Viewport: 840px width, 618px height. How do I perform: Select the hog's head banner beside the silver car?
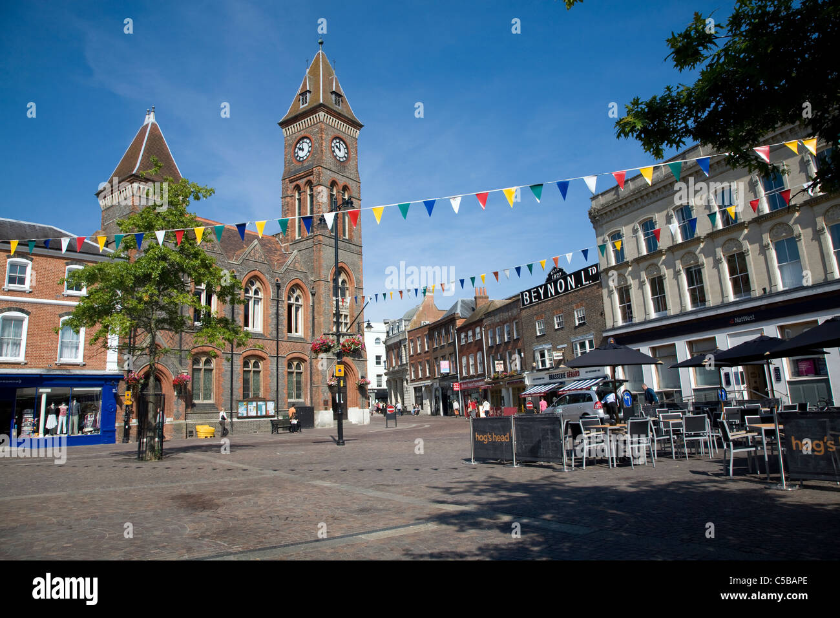[492, 438]
